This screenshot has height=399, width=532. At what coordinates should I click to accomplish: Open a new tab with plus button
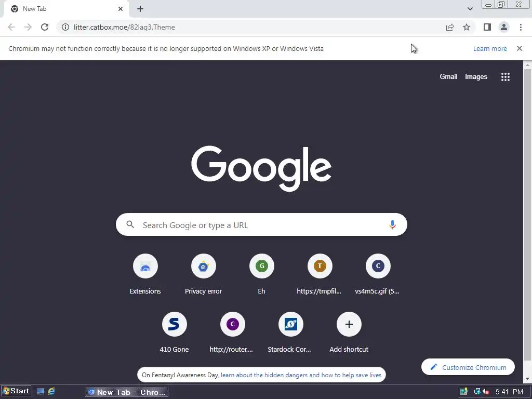[140, 9]
